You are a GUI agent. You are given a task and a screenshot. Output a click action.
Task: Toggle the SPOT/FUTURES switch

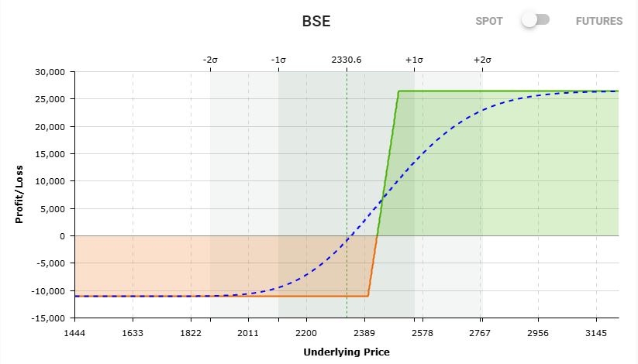(535, 21)
